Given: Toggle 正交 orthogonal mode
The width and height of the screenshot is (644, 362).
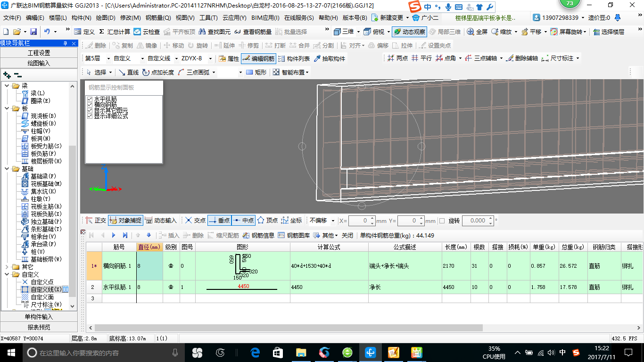Looking at the screenshot, I should 96,220.
